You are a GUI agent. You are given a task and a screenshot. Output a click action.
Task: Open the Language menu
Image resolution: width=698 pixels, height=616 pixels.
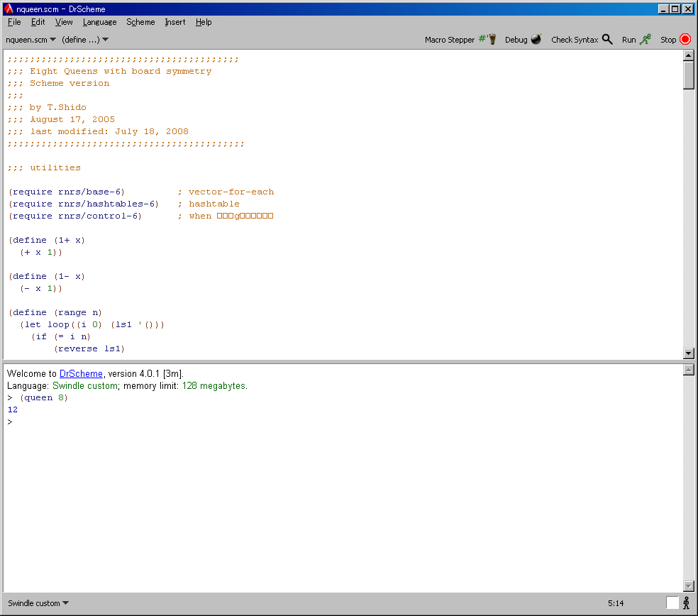coord(100,22)
